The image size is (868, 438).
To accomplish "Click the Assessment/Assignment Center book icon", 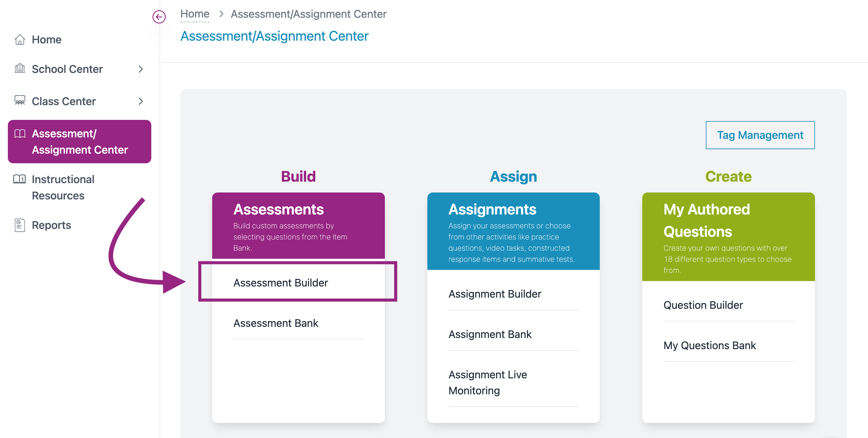I will (x=20, y=134).
